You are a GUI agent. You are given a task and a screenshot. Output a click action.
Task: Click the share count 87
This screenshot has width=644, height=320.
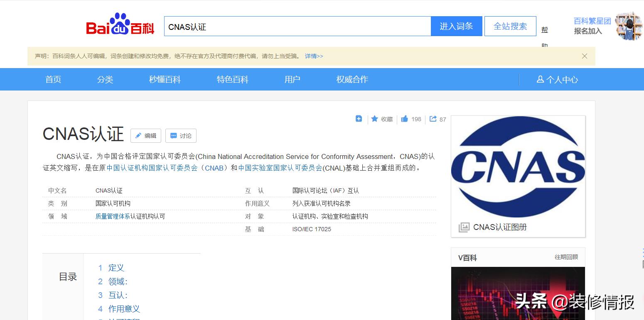(x=443, y=120)
